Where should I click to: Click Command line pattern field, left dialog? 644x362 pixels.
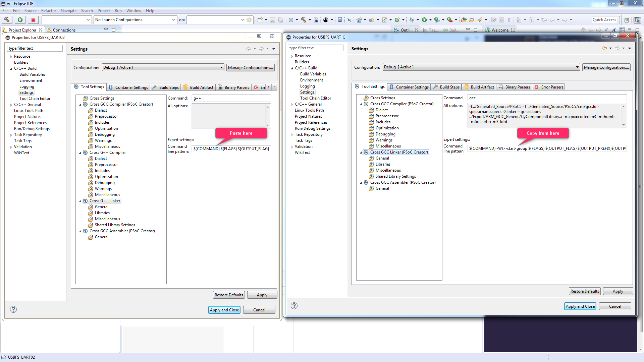click(231, 149)
